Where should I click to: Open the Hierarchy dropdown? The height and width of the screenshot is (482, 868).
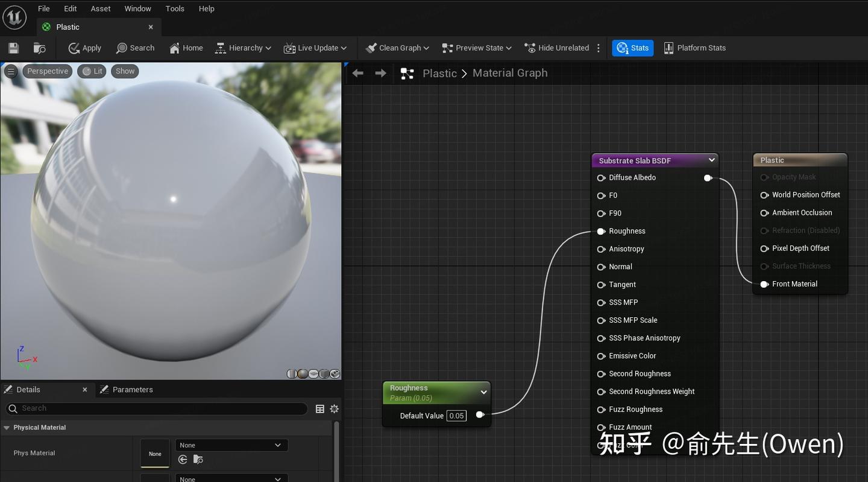[244, 48]
